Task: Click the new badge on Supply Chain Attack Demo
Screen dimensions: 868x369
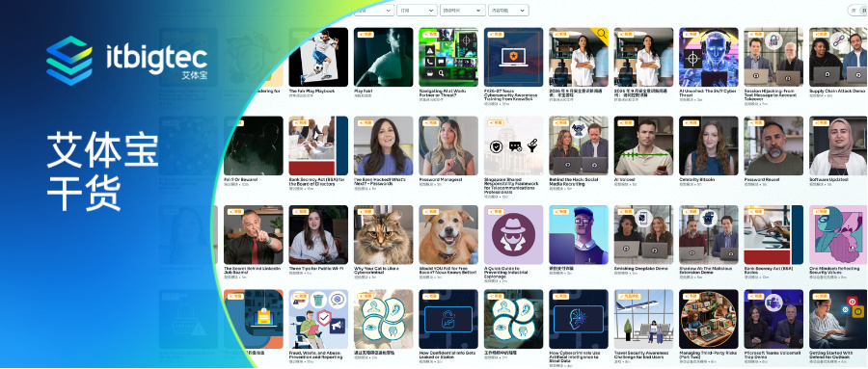Action: point(822,35)
